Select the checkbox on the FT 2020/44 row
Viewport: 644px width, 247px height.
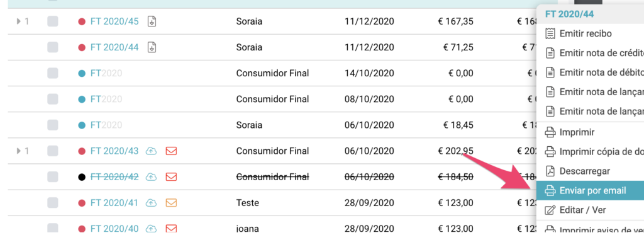(53, 47)
